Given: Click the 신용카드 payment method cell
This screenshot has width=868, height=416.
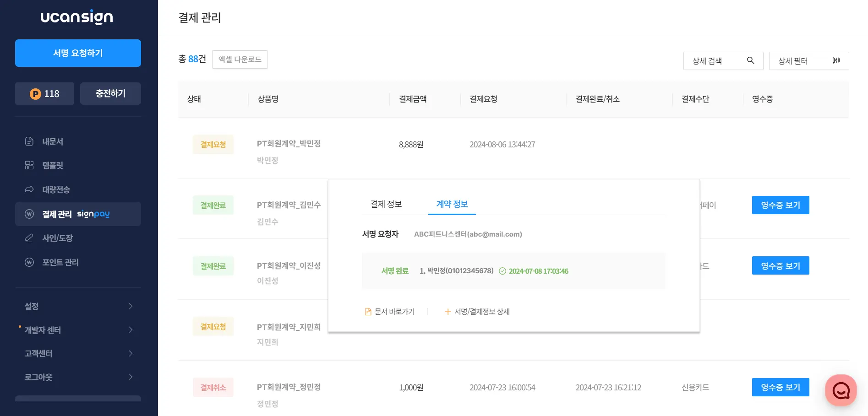Looking at the screenshot, I should pyautogui.click(x=695, y=388).
